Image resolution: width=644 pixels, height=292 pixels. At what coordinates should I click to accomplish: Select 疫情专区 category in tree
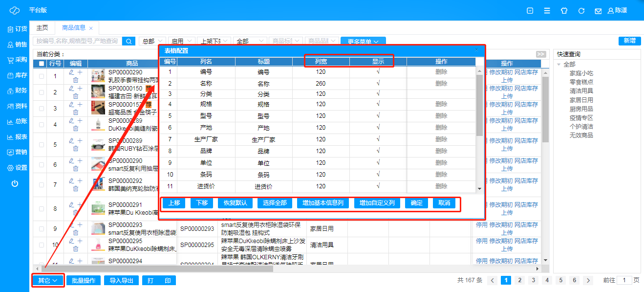[x=581, y=117]
